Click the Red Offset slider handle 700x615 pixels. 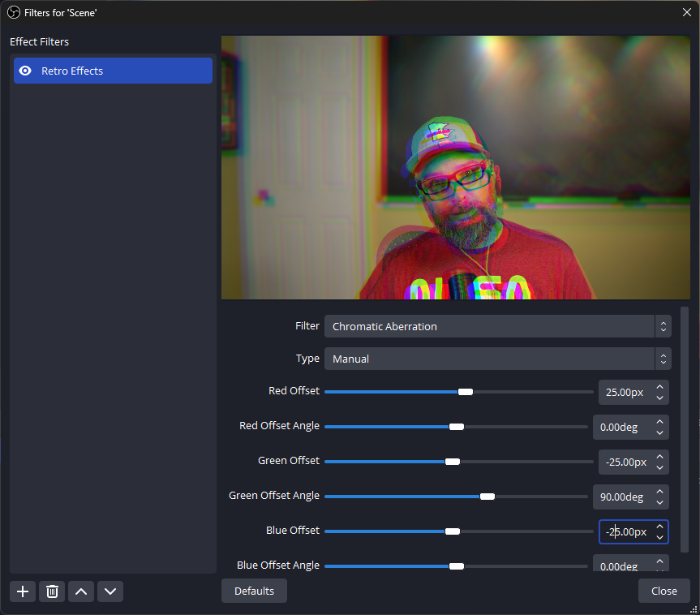click(x=465, y=392)
